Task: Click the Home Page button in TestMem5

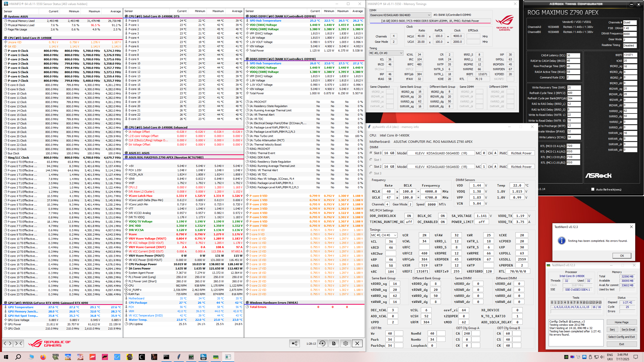Action: click(x=622, y=322)
